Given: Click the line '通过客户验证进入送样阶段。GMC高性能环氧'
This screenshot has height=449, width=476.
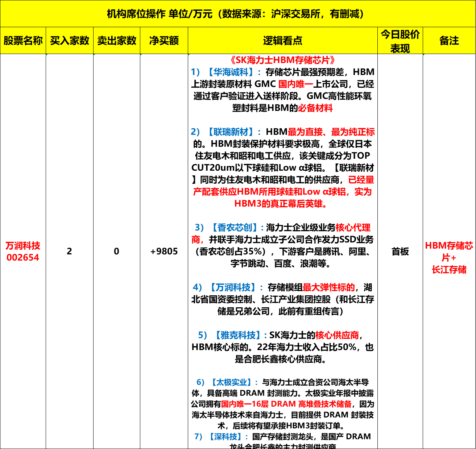Looking at the screenshot, I should pyautogui.click(x=283, y=96).
